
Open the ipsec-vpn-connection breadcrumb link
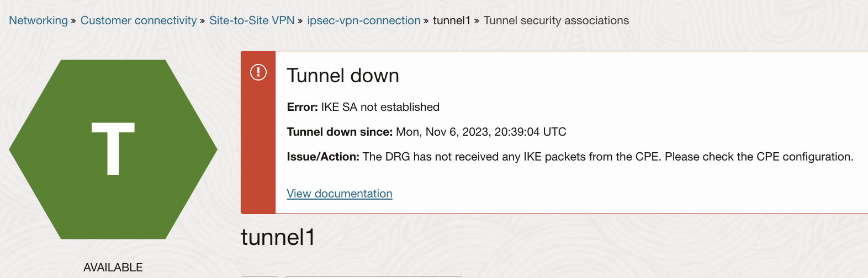[x=364, y=20]
